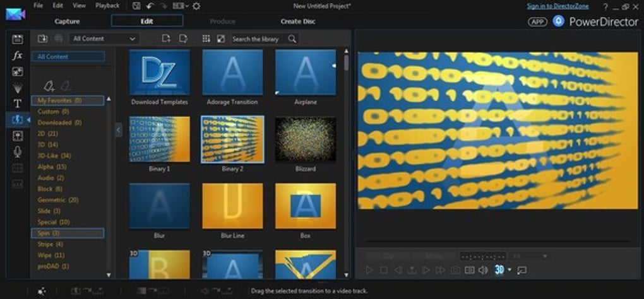This screenshot has height=299, width=644.
Task: Select the Blur Line transition thumbnail
Action: point(232,206)
